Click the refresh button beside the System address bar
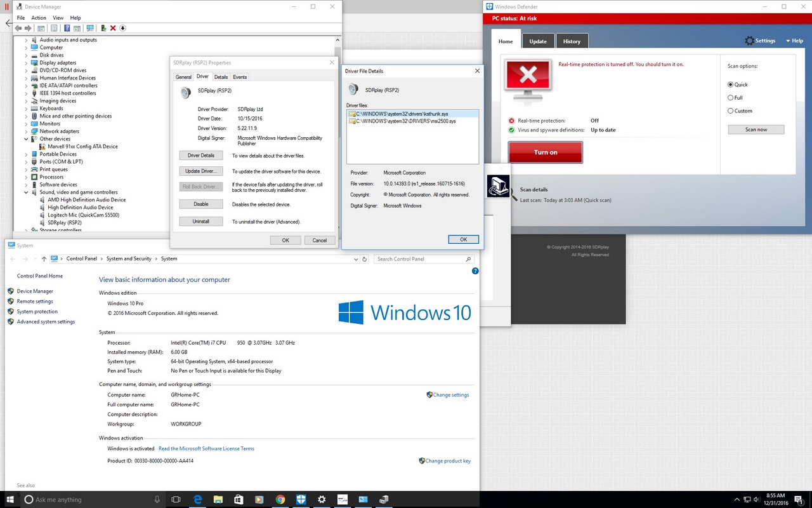 364,259
